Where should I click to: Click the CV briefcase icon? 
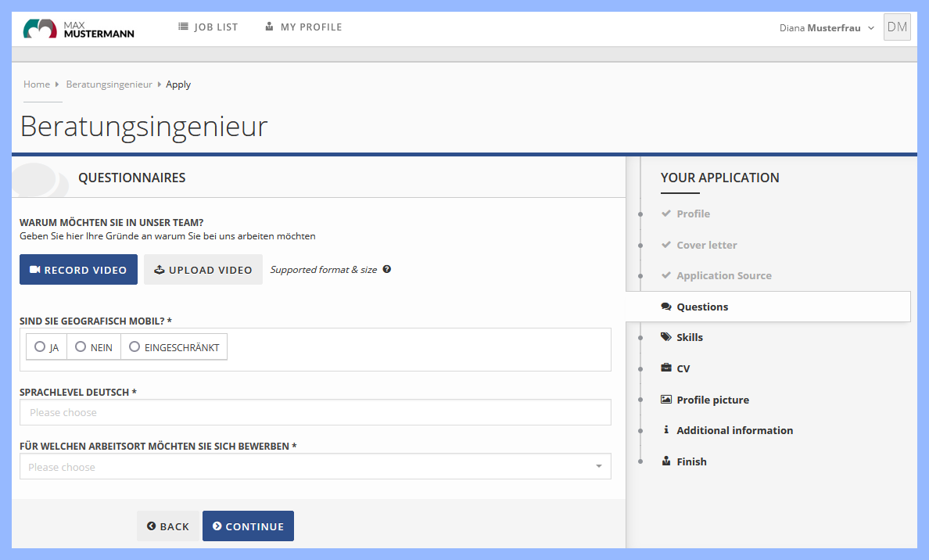(665, 368)
